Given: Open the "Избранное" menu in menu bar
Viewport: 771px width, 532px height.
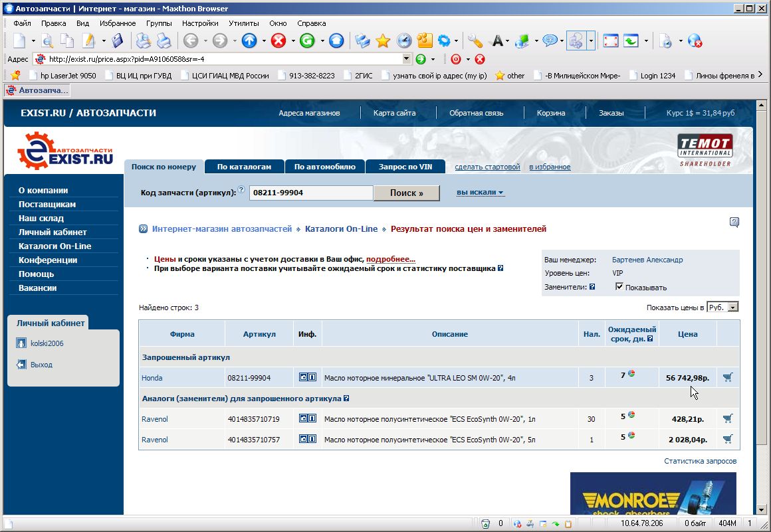Looking at the screenshot, I should click(x=118, y=23).
